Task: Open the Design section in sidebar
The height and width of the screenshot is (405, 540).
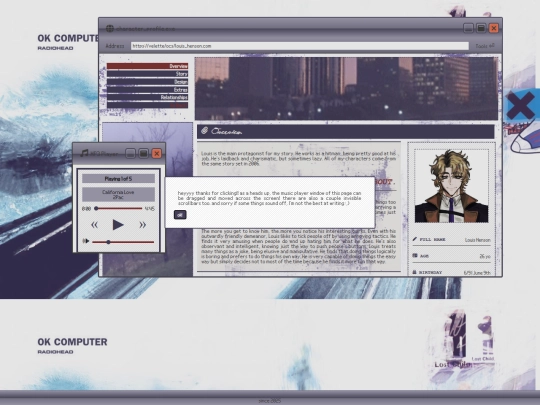Action: [147, 82]
